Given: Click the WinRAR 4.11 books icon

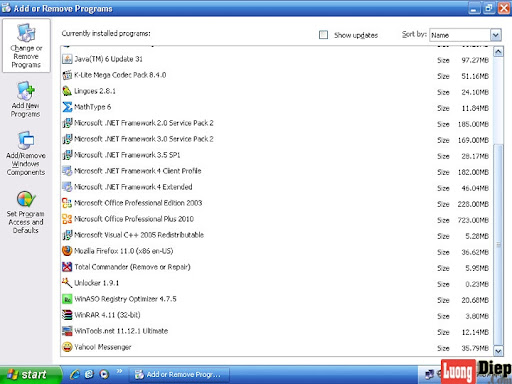Looking at the screenshot, I should (67, 315).
